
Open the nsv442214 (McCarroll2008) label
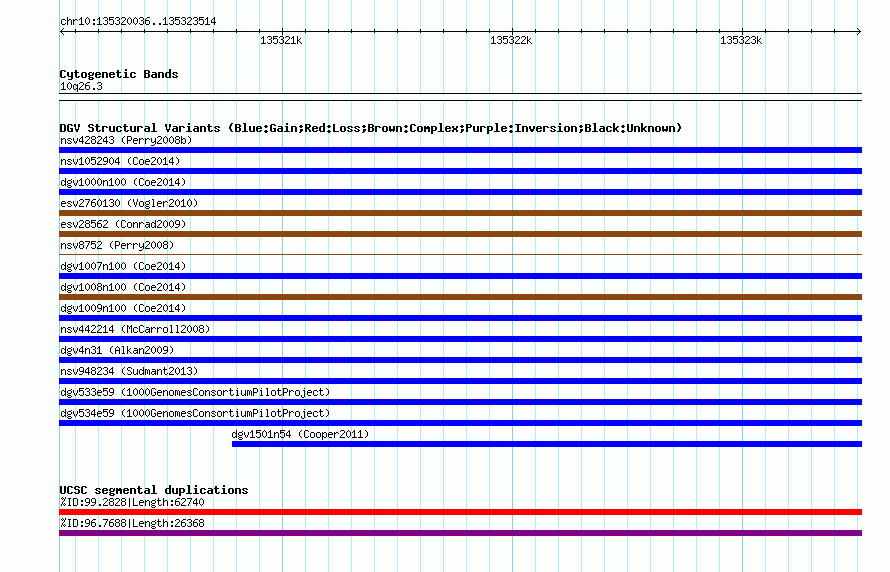click(135, 329)
